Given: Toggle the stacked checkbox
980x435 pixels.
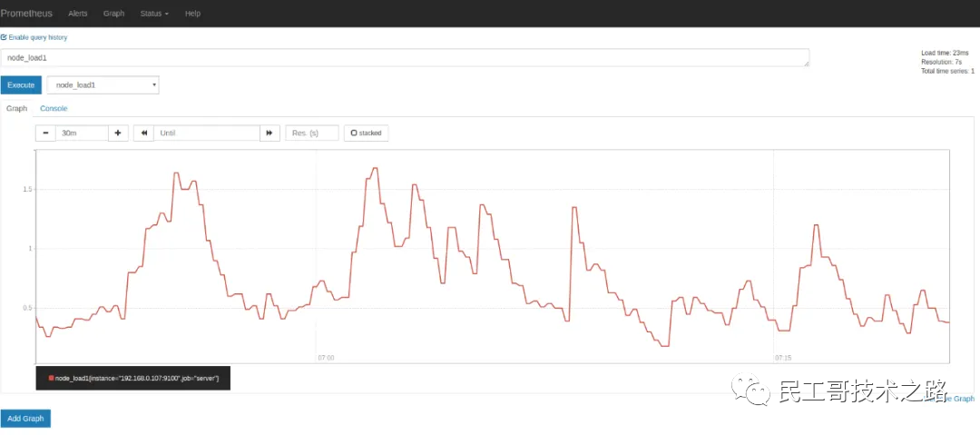Looking at the screenshot, I should [x=367, y=133].
